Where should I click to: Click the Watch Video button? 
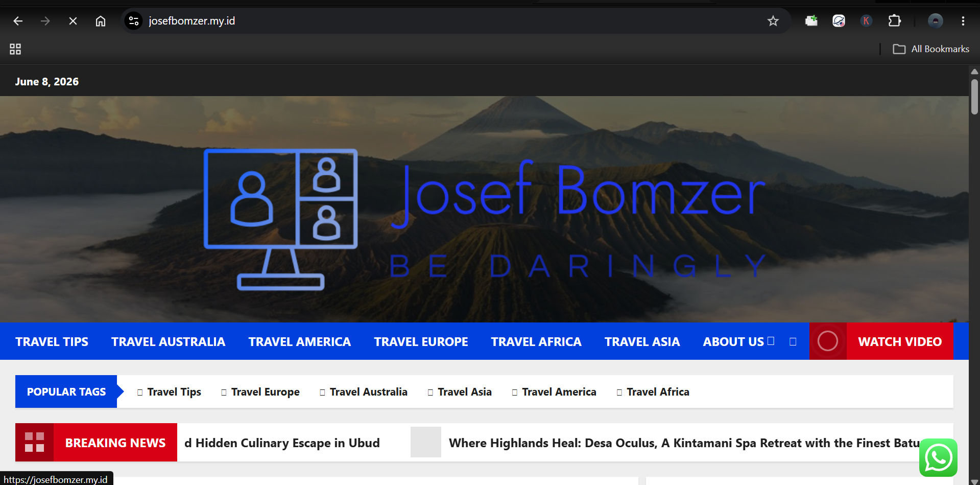[x=900, y=341]
